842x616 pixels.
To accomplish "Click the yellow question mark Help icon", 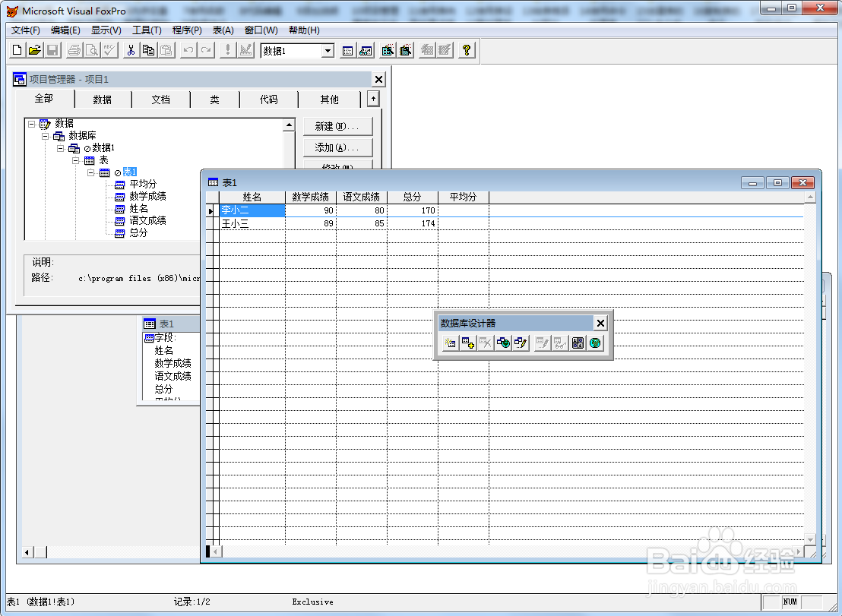I will (x=466, y=50).
